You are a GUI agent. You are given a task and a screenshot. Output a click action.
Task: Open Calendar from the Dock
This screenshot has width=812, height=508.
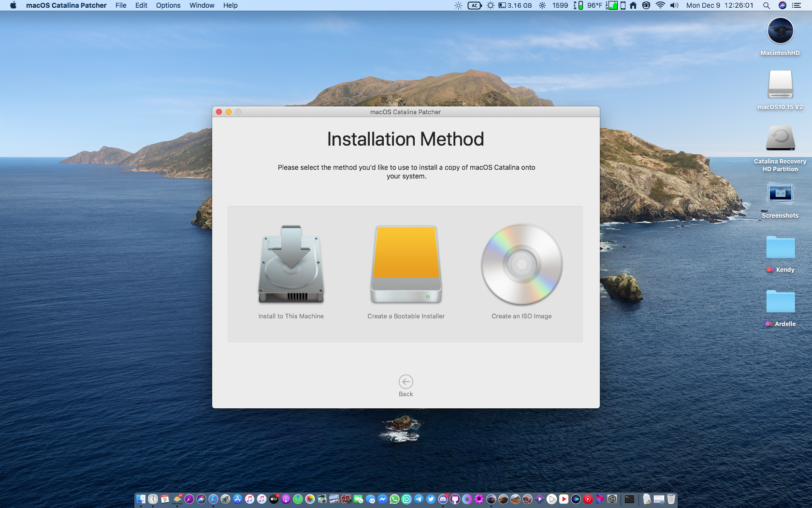click(x=165, y=499)
